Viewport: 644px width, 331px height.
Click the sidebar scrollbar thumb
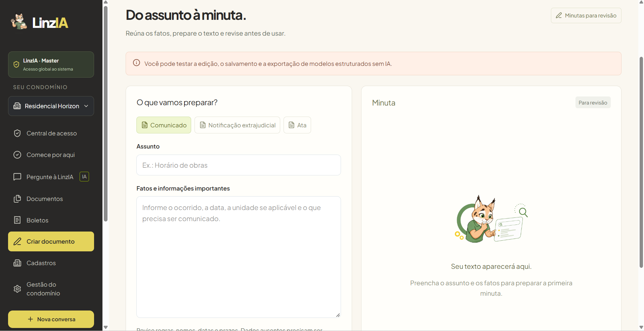pos(105,114)
